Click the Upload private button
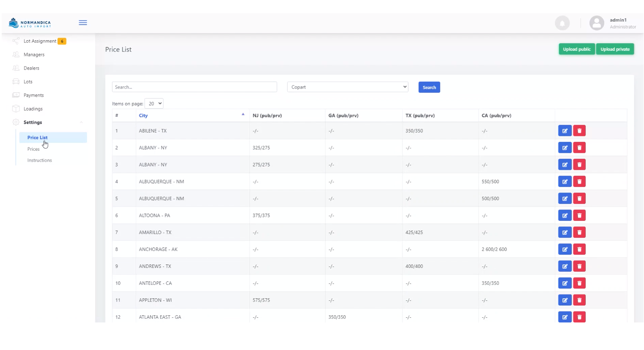The image size is (644, 350). [x=615, y=49]
